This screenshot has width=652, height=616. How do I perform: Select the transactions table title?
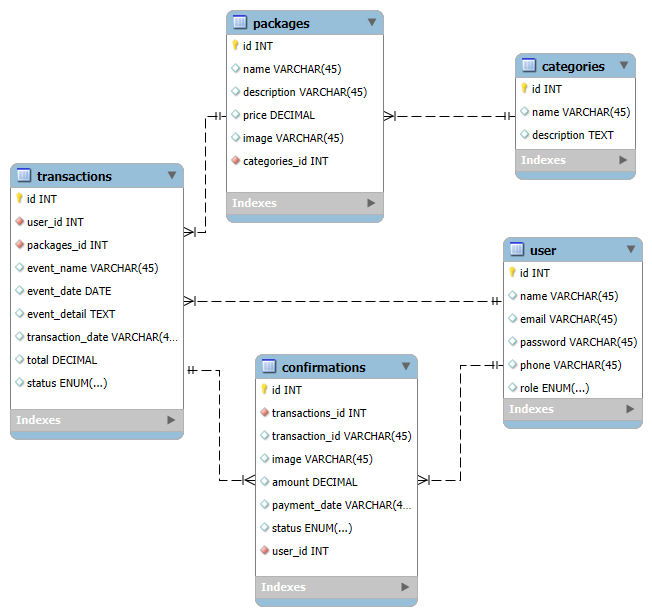click(x=74, y=176)
